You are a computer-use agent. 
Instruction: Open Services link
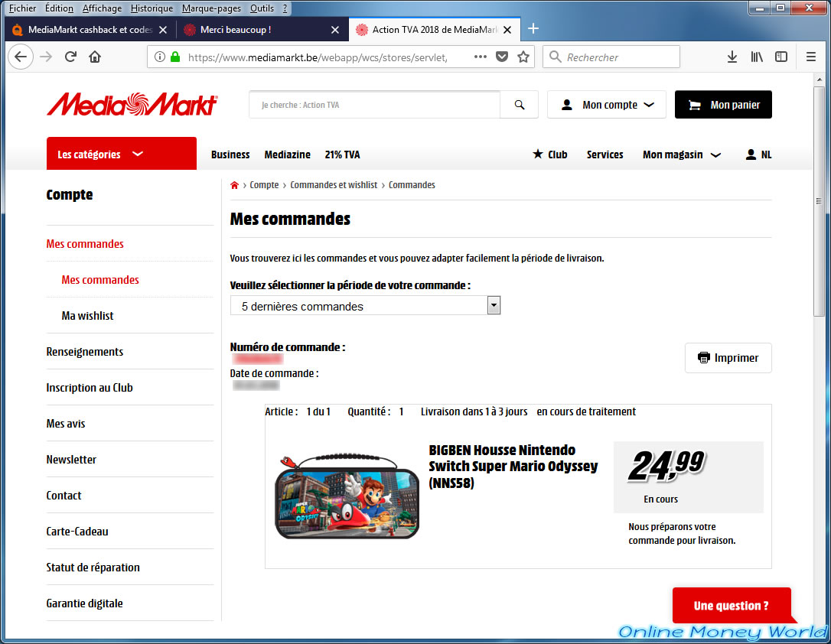click(605, 154)
